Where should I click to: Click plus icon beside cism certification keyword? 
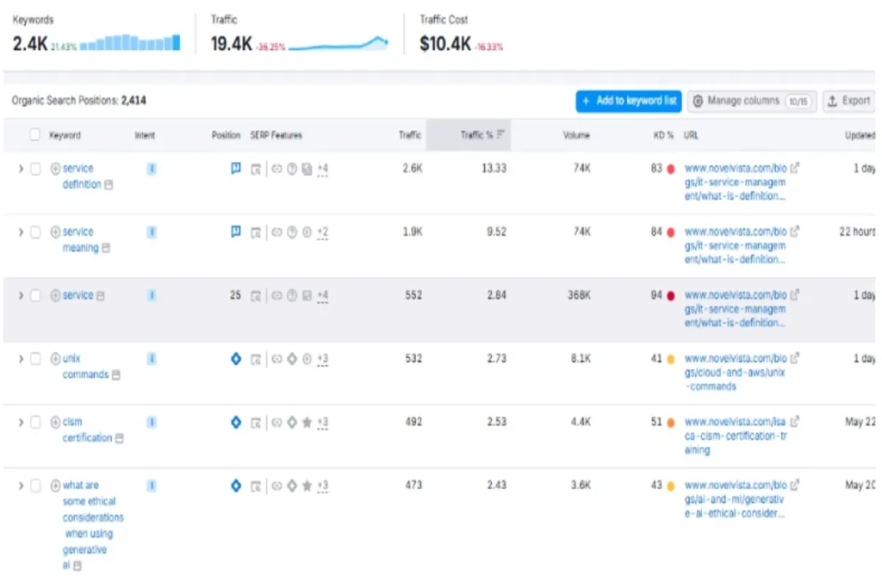[56, 423]
